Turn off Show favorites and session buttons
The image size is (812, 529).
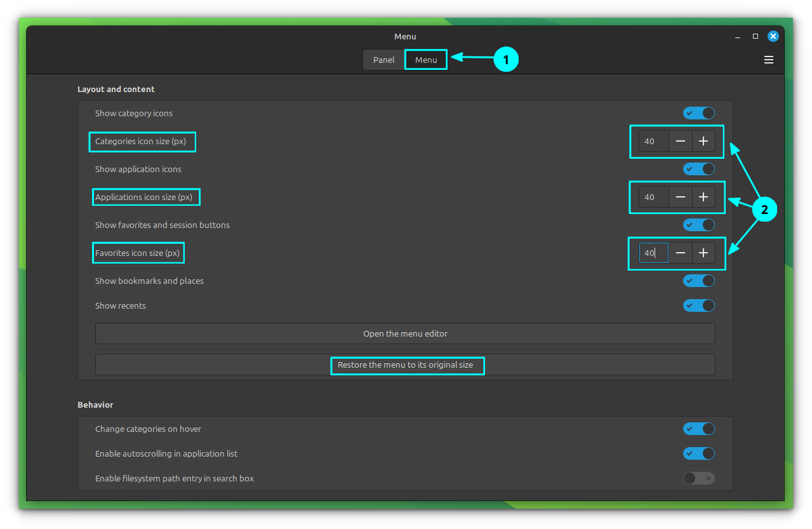tap(698, 225)
